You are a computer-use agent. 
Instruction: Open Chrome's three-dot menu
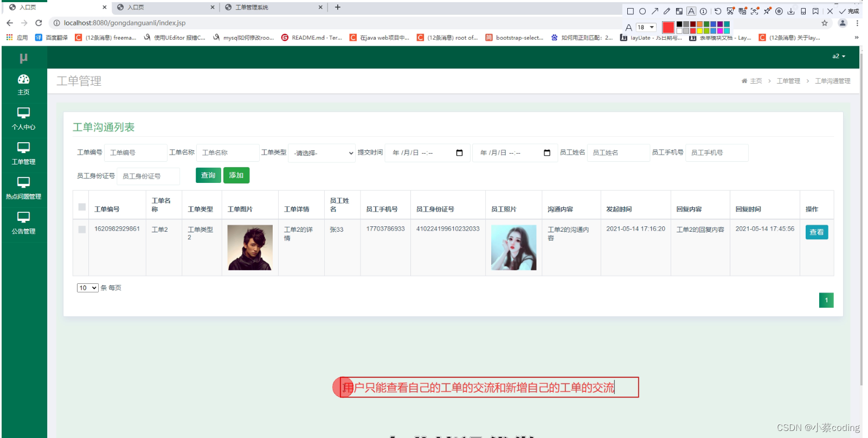click(x=857, y=23)
